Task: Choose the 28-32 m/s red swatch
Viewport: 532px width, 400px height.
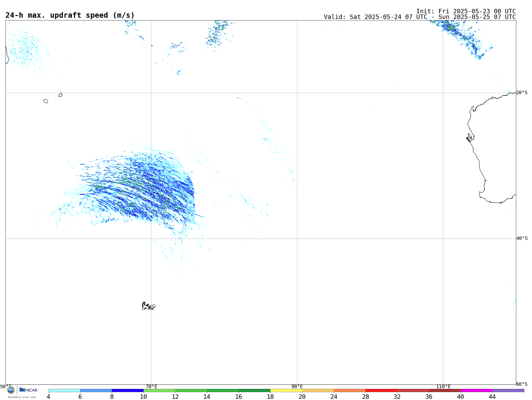Action: click(381, 390)
